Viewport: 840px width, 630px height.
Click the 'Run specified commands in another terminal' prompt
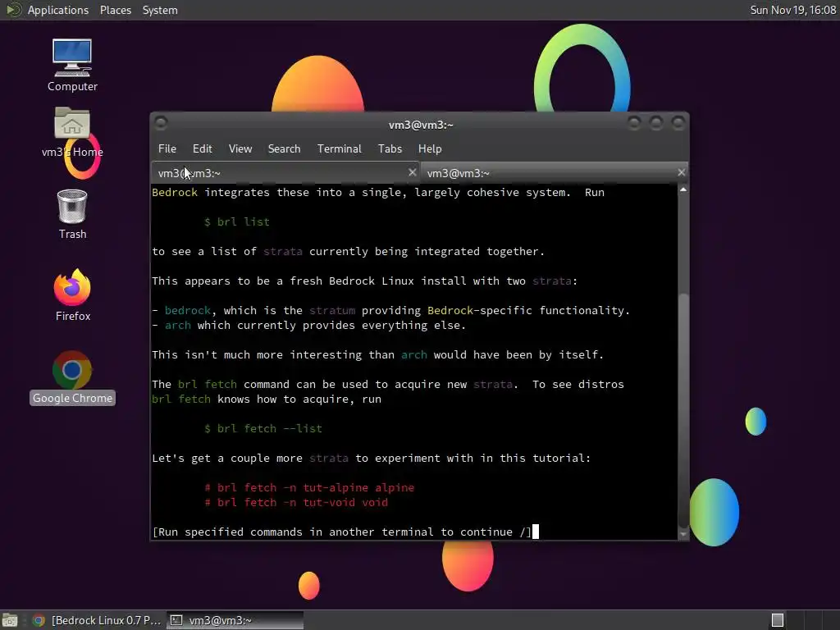point(342,532)
